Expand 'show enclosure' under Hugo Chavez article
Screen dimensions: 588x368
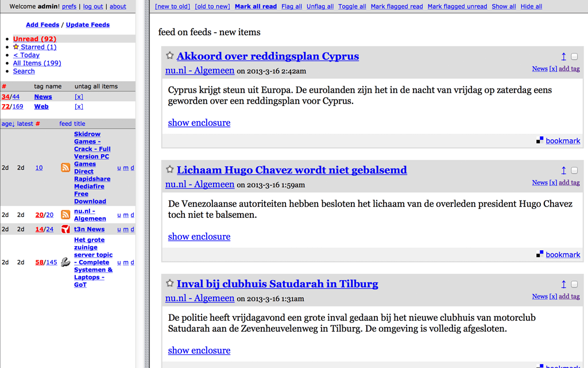(x=199, y=236)
